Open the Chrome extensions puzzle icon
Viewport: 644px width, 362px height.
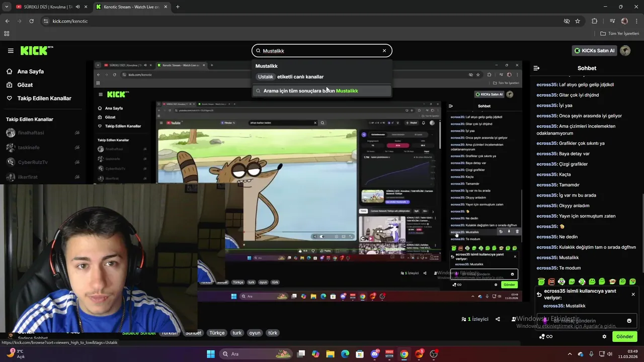pos(595,21)
